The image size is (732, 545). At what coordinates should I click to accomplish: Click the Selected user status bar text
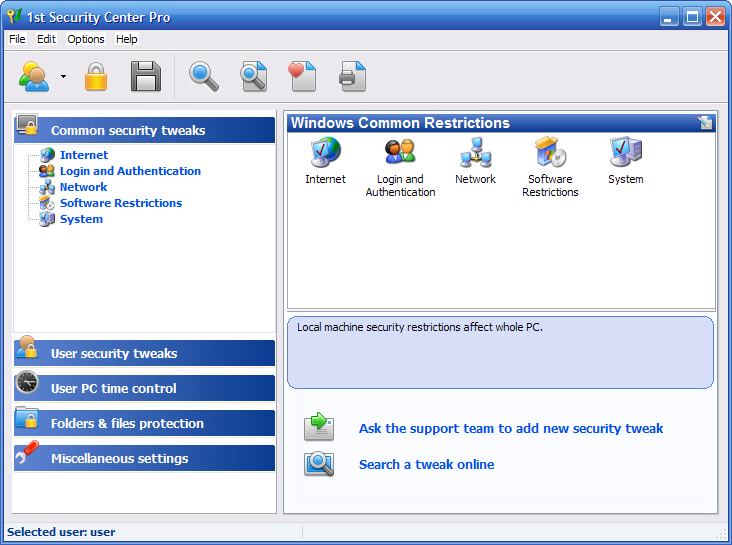[61, 532]
